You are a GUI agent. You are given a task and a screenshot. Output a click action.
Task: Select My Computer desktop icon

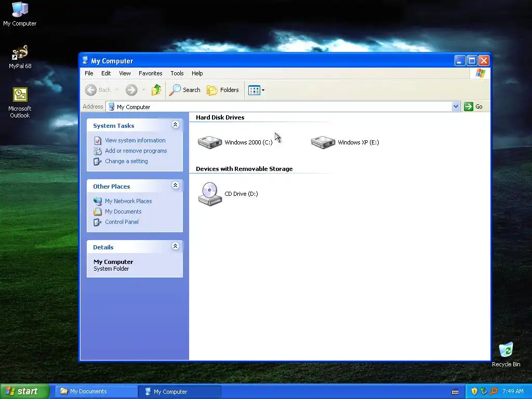point(20,14)
